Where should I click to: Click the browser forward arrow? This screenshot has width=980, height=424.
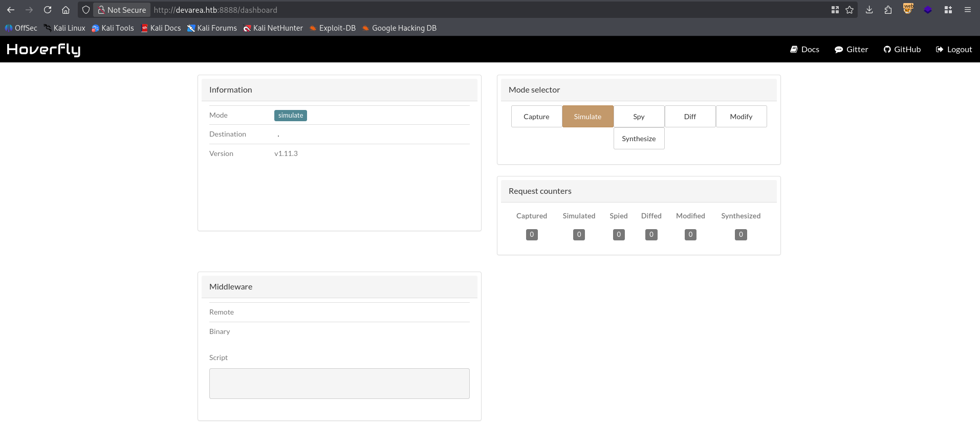pyautogui.click(x=29, y=10)
